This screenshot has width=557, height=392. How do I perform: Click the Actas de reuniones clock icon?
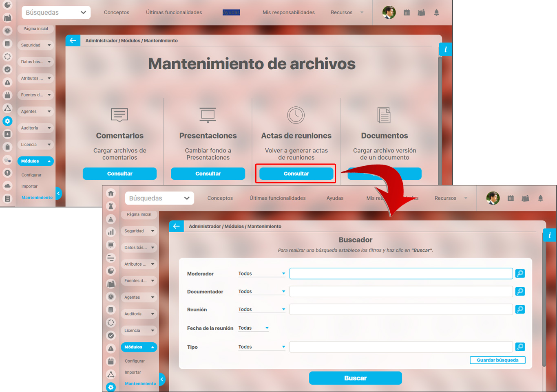(296, 115)
